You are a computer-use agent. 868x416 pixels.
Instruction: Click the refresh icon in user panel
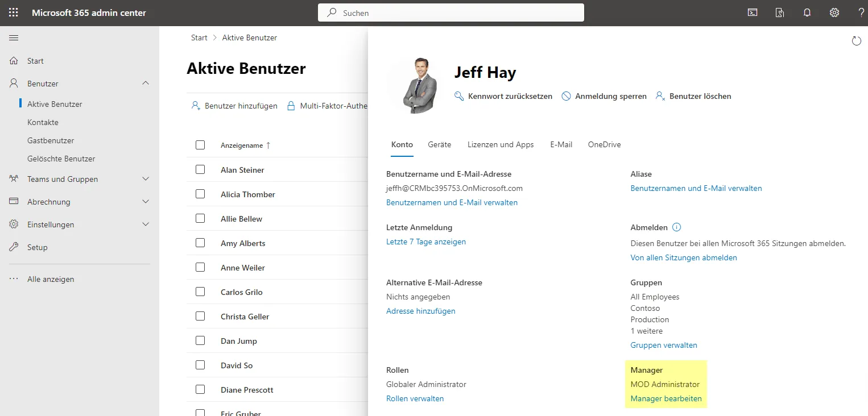click(x=856, y=40)
